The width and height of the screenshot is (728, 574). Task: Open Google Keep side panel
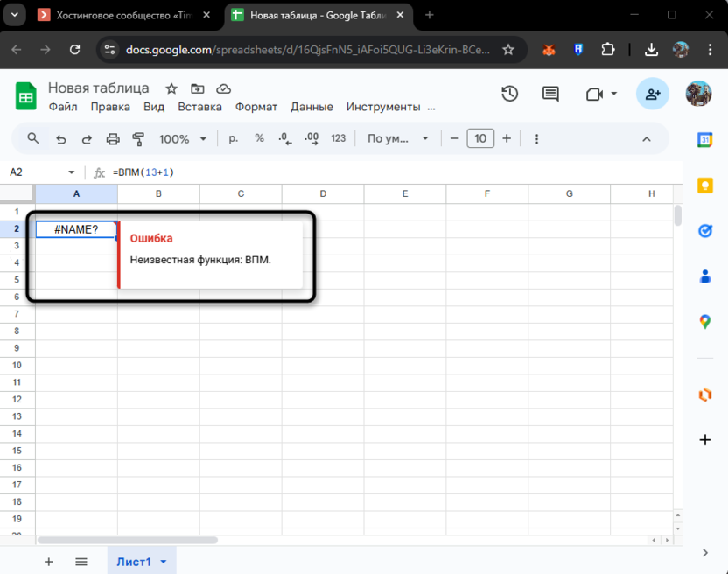(704, 185)
